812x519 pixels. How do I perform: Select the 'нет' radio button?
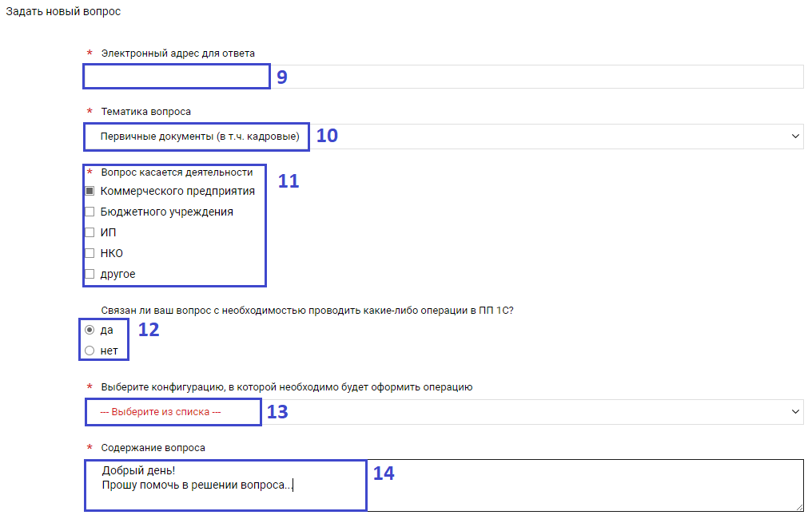tap(90, 351)
